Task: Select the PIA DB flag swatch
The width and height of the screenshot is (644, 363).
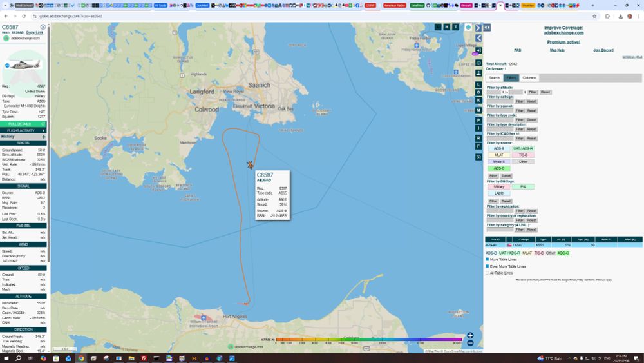Action: pyautogui.click(x=523, y=186)
